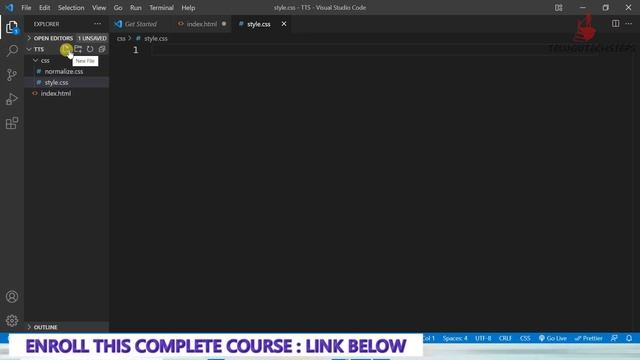Refresh the Explorer file tree
Image resolution: width=640 pixels, height=360 pixels.
click(x=90, y=49)
